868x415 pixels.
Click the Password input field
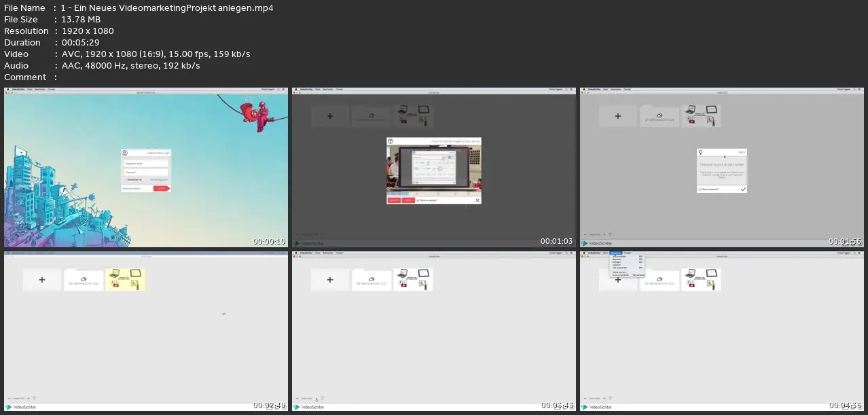coord(145,172)
